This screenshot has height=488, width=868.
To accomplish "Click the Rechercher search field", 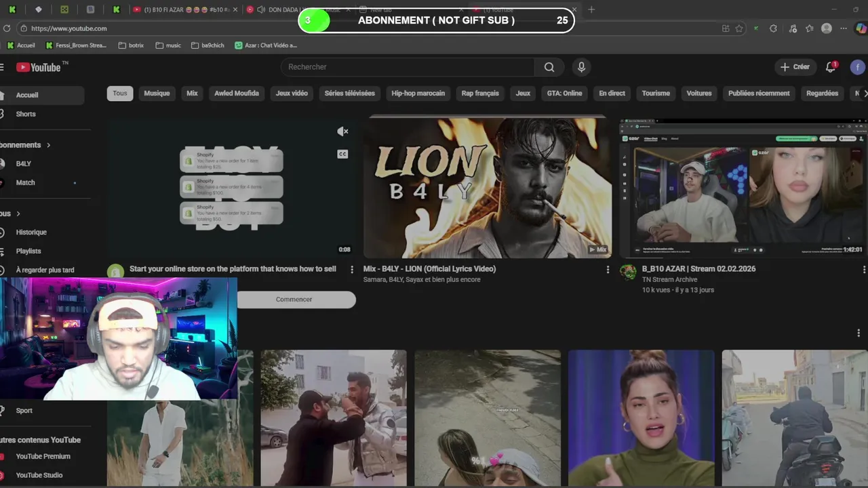I will pyautogui.click(x=408, y=67).
